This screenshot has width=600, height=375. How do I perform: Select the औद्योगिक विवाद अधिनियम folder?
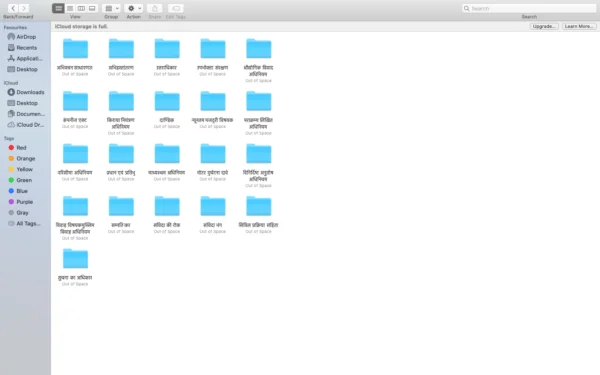pos(259,49)
